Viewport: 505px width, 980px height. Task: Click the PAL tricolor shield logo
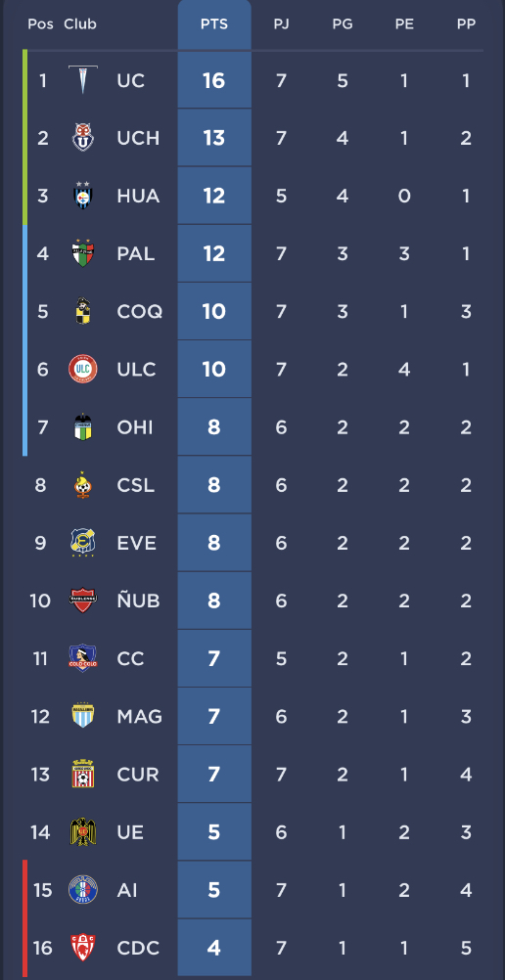point(83,253)
